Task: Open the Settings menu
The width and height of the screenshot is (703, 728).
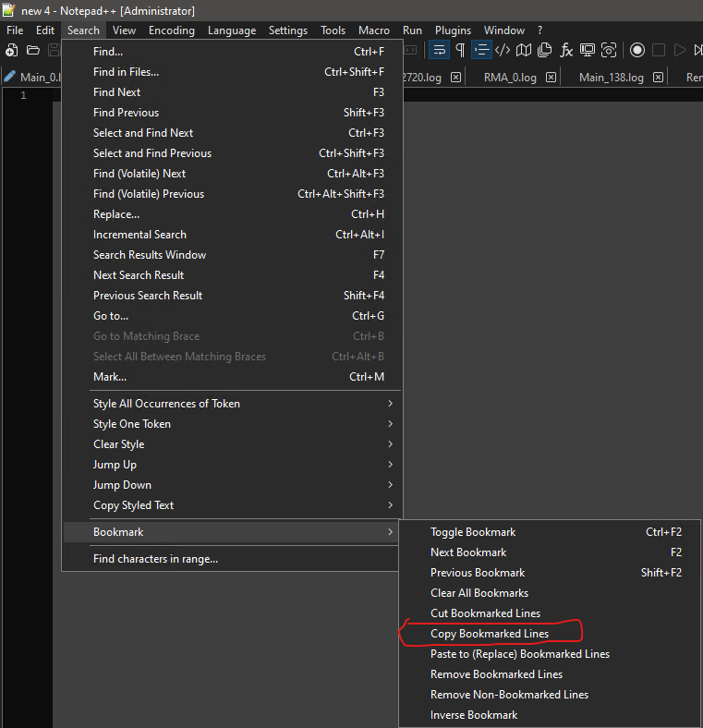Action: [x=288, y=30]
